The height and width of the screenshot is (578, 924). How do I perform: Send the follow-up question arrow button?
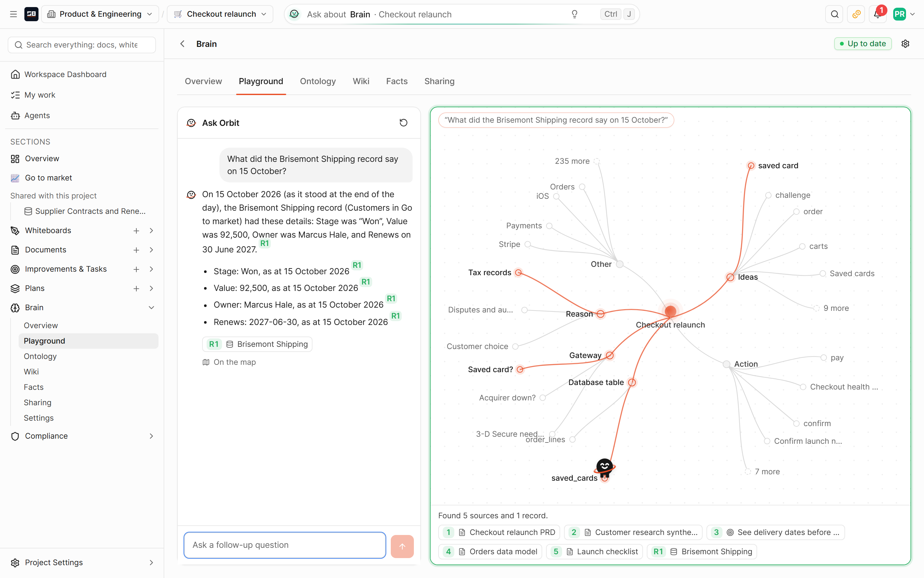402,546
